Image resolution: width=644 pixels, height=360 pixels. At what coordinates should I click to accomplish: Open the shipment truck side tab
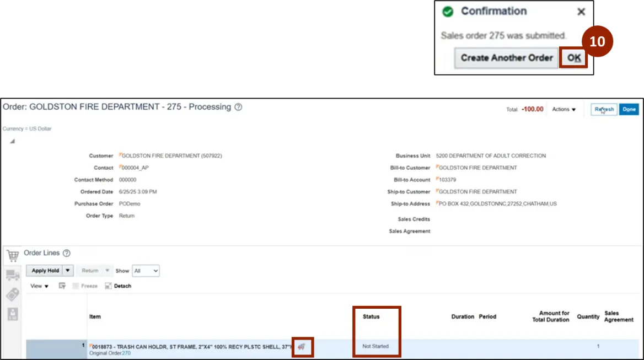click(x=13, y=275)
